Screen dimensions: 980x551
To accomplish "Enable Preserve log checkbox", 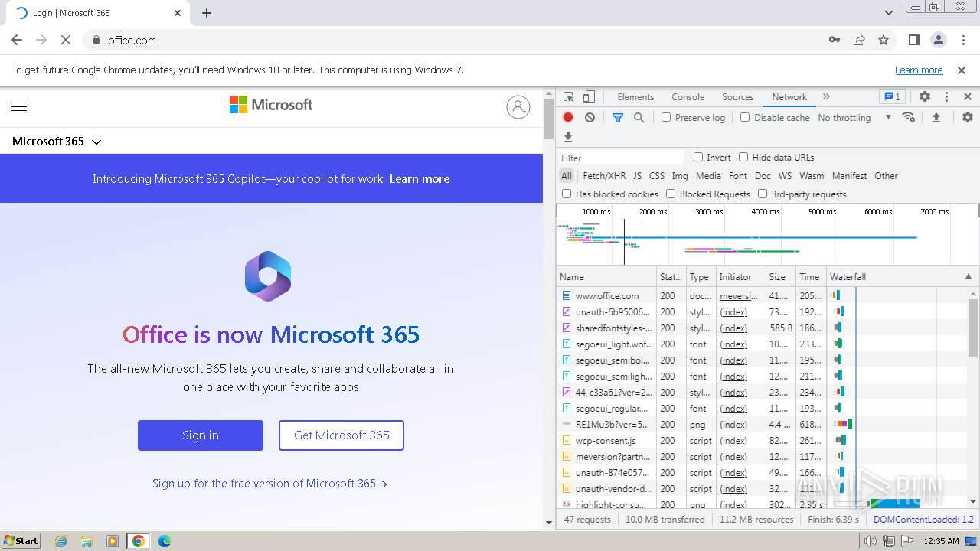I will (666, 118).
